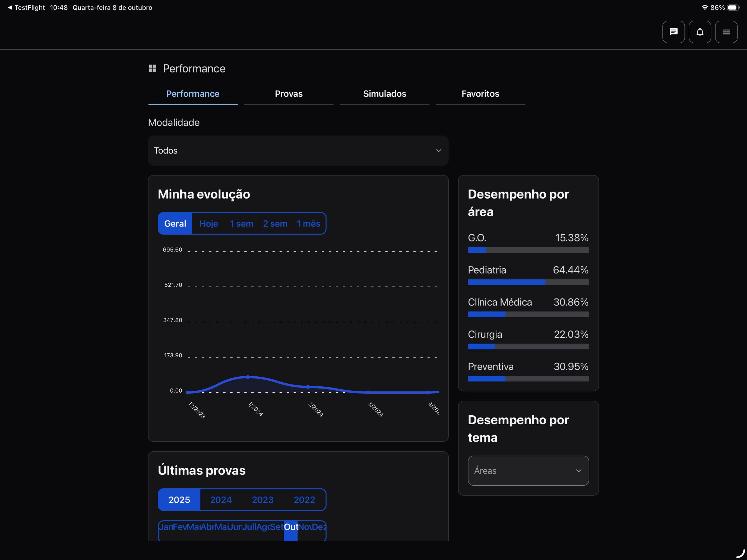
Task: Click the 30.86% Clínica Médica value
Action: tap(571, 302)
